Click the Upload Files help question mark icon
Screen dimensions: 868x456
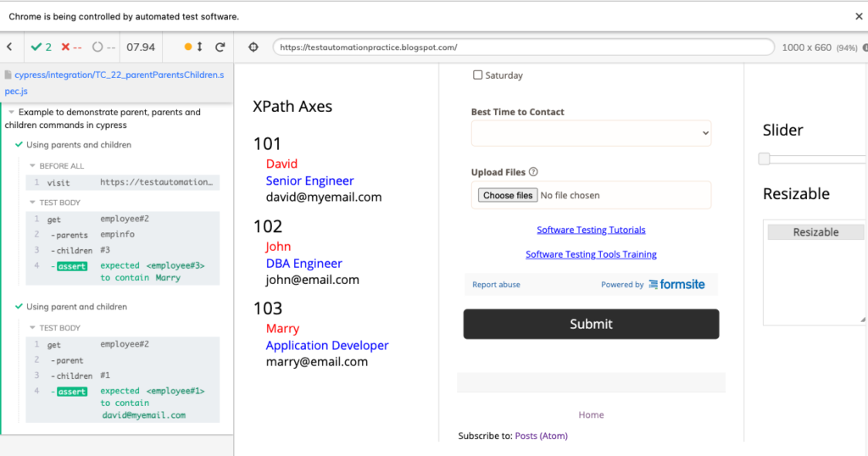533,172
